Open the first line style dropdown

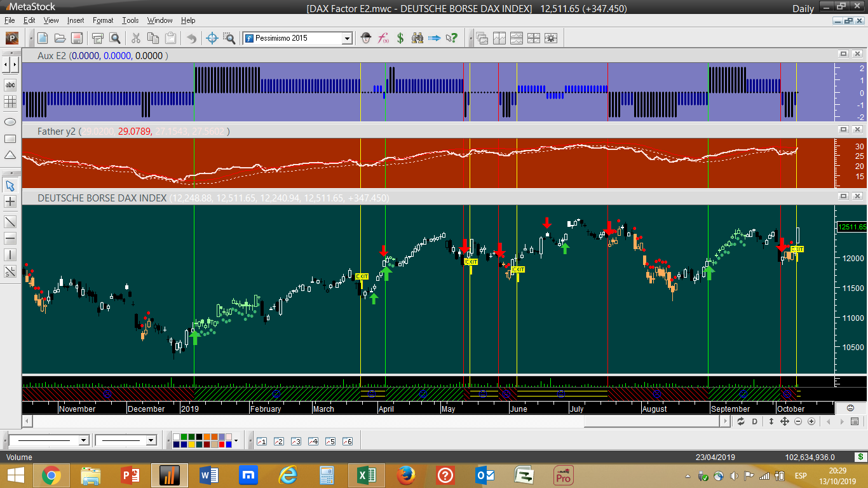[83, 440]
